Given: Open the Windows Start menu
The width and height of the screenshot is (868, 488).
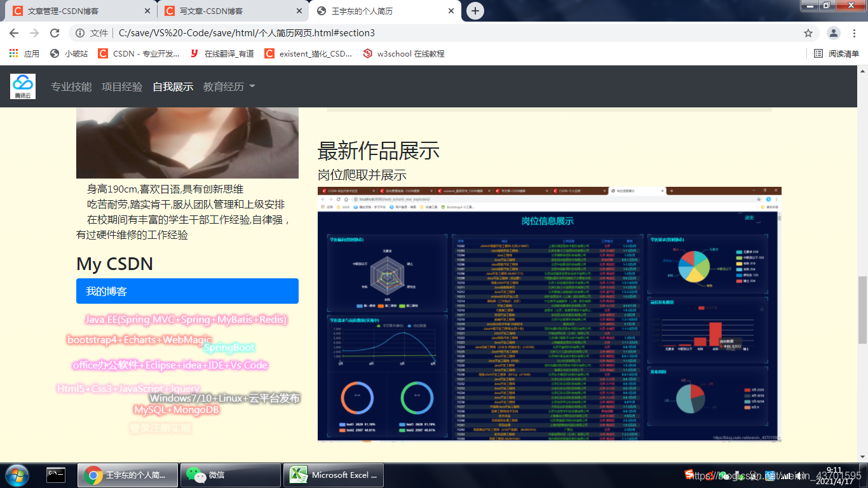Looking at the screenshot, I should (x=17, y=475).
